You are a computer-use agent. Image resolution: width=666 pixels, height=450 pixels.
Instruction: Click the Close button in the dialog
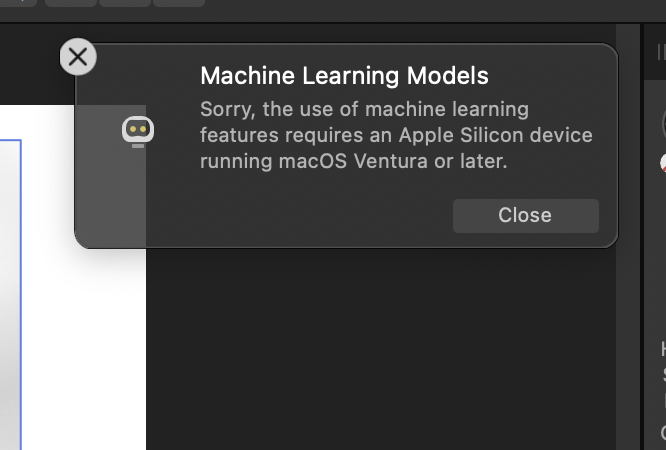(x=525, y=215)
